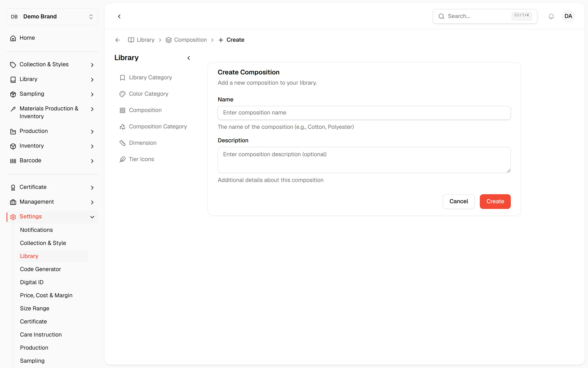Click the Library Category bookmark icon
This screenshot has height=368, width=588.
point(122,77)
